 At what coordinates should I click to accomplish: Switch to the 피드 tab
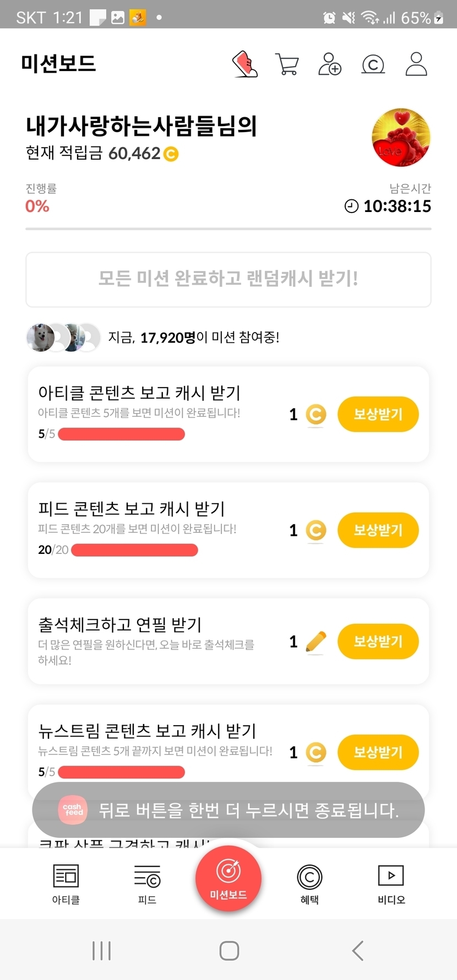tap(147, 884)
